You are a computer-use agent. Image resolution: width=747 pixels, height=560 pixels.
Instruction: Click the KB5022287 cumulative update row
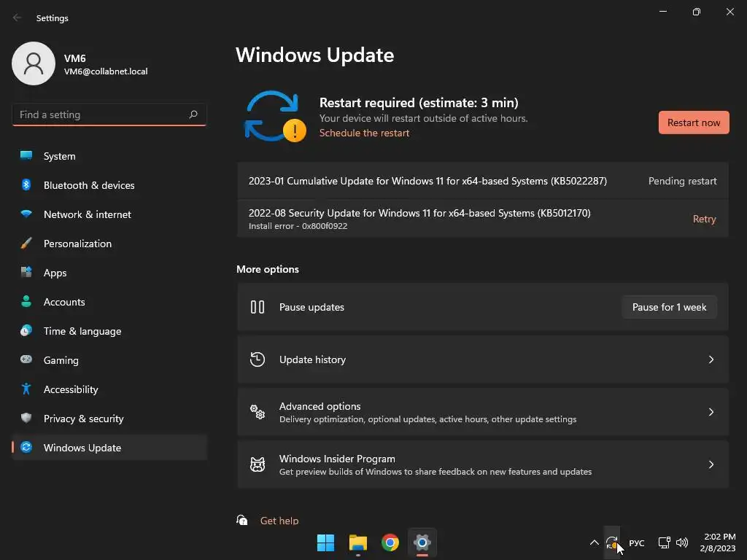pos(483,181)
